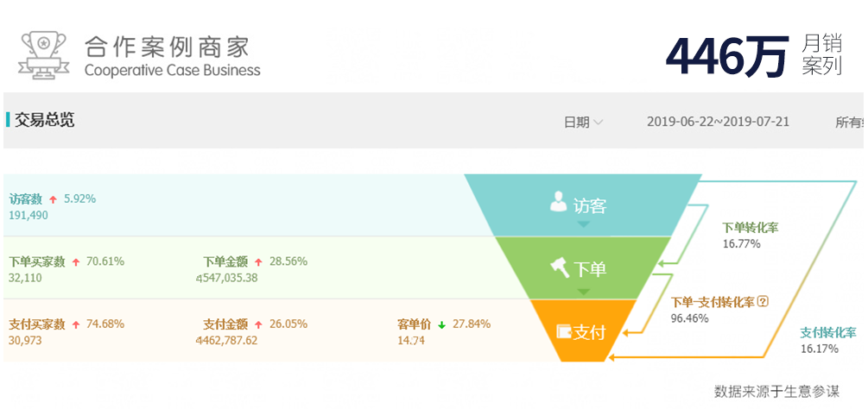This screenshot has width=868, height=409.
Task: Click the 支付买家数 metric label
Action: click(37, 324)
